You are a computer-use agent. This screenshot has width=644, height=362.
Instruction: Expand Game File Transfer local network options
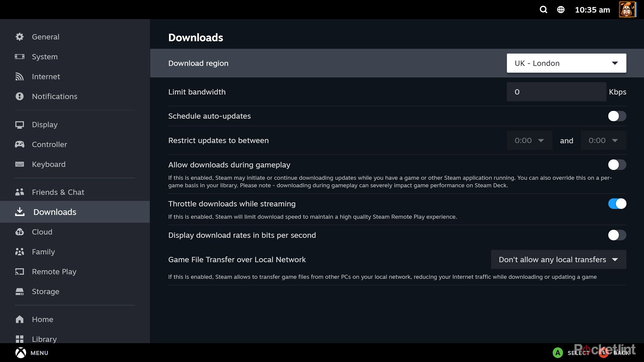558,259
